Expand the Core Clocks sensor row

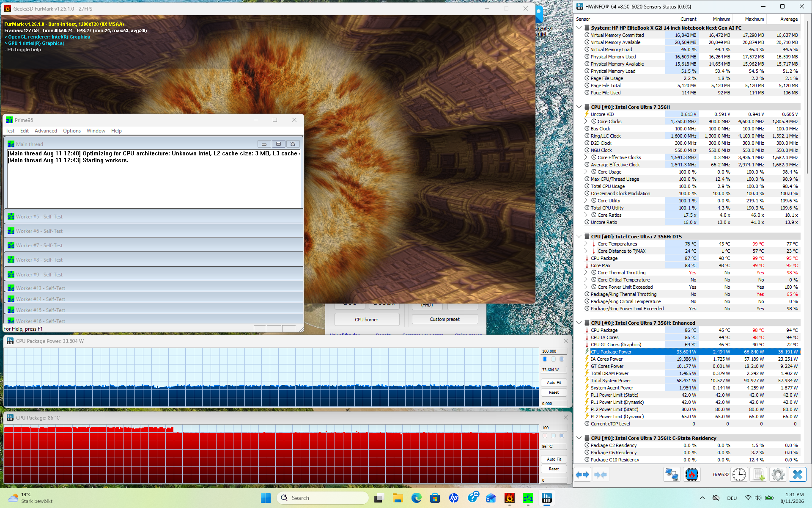pos(586,121)
